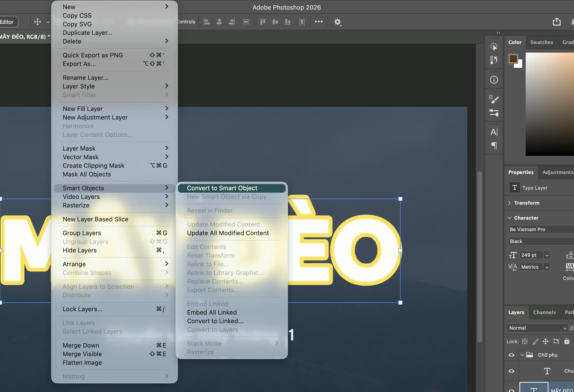This screenshot has width=574, height=392.
Task: Open the font size 249 pt dropdown
Action: (547, 255)
